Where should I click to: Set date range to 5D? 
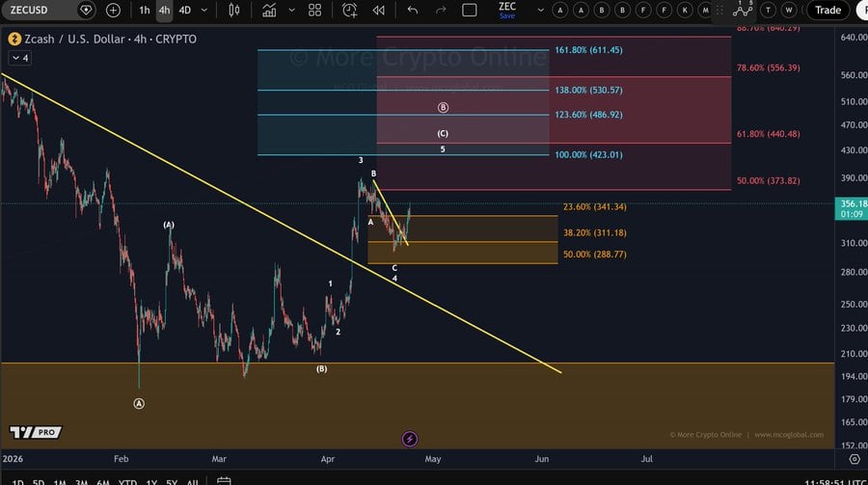[39, 482]
